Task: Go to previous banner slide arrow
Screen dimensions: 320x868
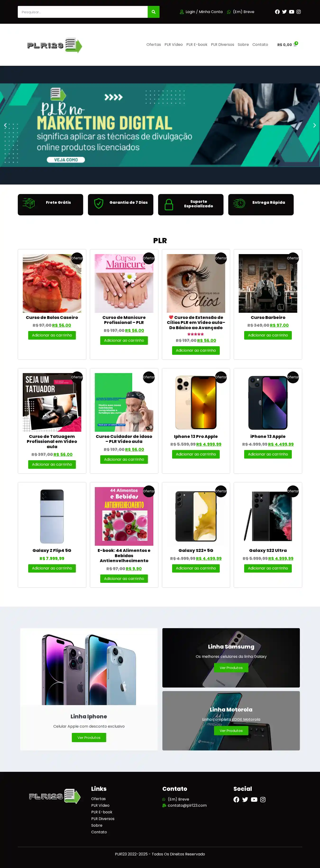Action: 5,125
